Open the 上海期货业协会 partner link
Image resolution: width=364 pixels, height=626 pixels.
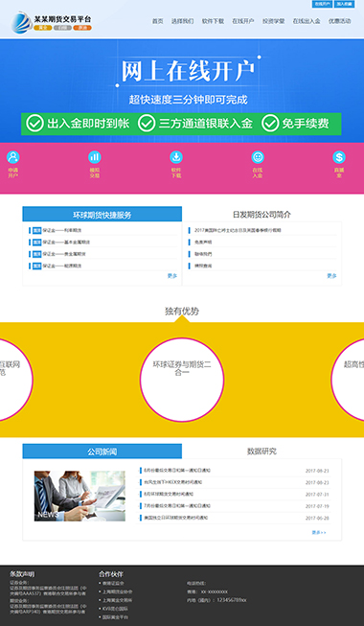(x=117, y=591)
